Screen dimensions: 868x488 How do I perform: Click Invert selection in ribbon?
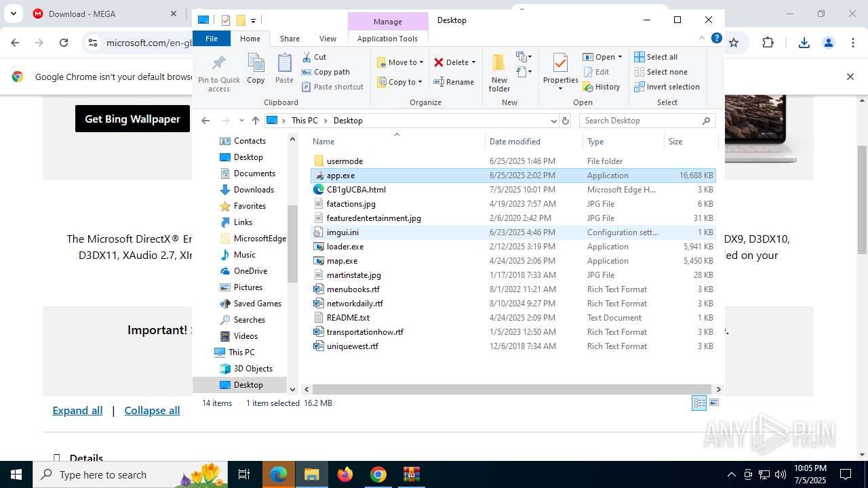click(x=667, y=87)
